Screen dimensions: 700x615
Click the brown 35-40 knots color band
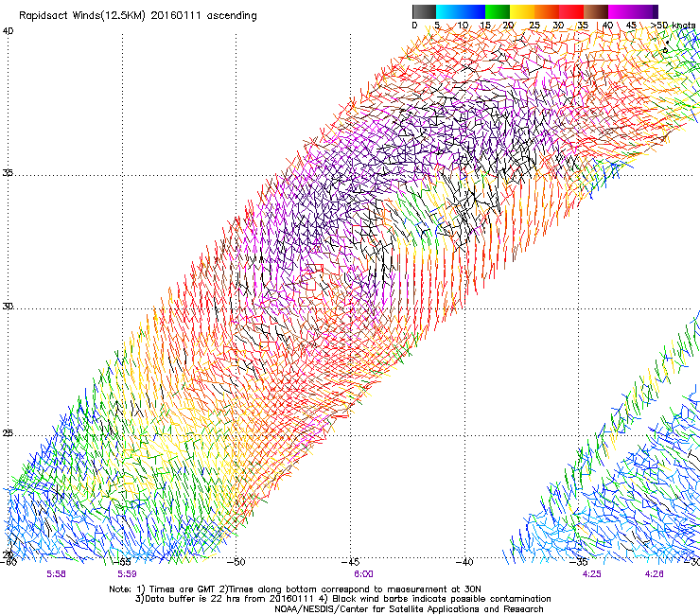(x=596, y=11)
